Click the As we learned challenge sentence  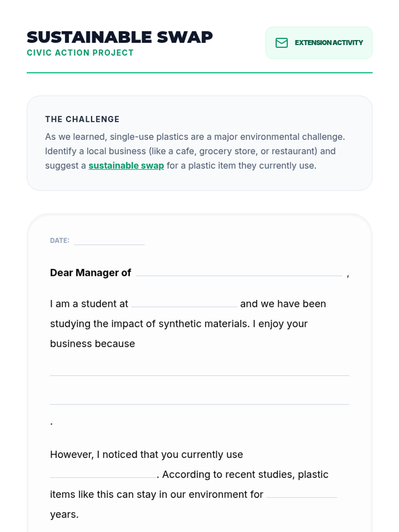195,137
